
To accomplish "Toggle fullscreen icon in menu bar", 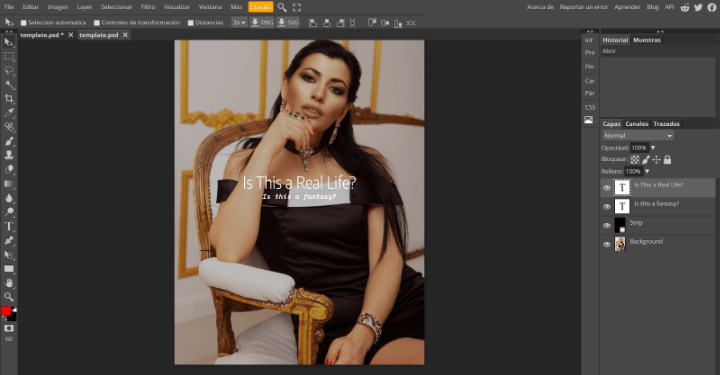I will [297, 7].
